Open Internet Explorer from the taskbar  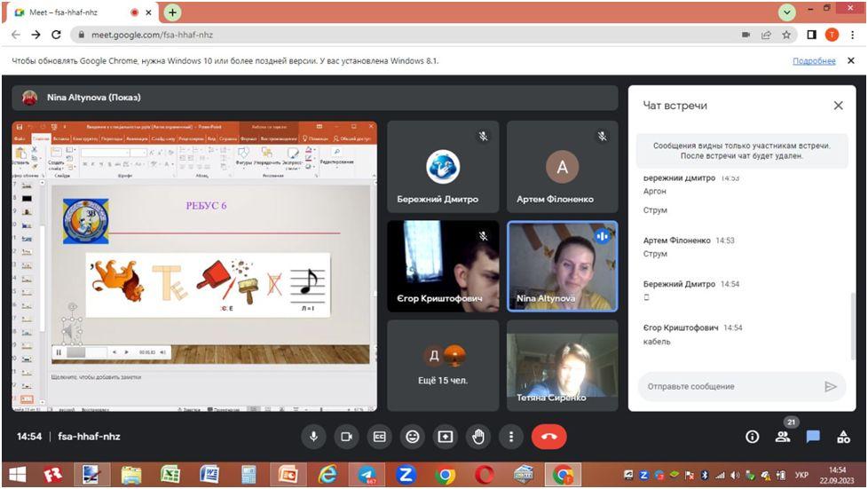(x=327, y=475)
